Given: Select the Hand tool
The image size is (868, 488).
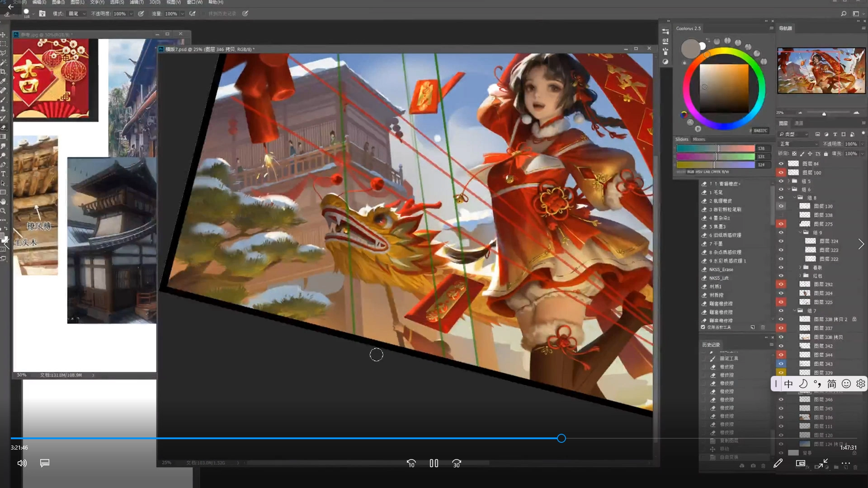Looking at the screenshot, I should tap(3, 202).
